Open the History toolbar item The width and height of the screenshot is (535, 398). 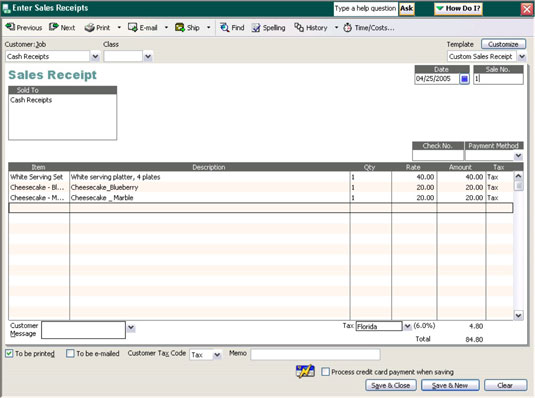[x=311, y=28]
